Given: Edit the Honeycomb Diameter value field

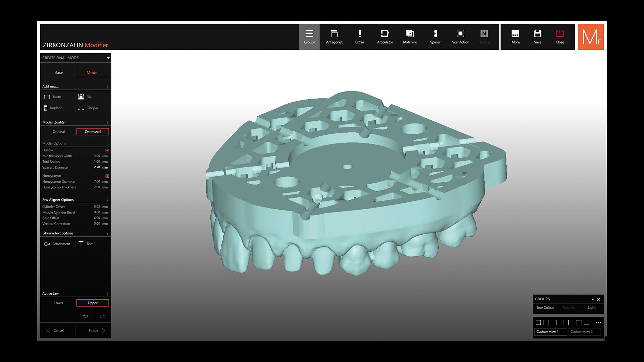Looking at the screenshot, I should (97, 182).
